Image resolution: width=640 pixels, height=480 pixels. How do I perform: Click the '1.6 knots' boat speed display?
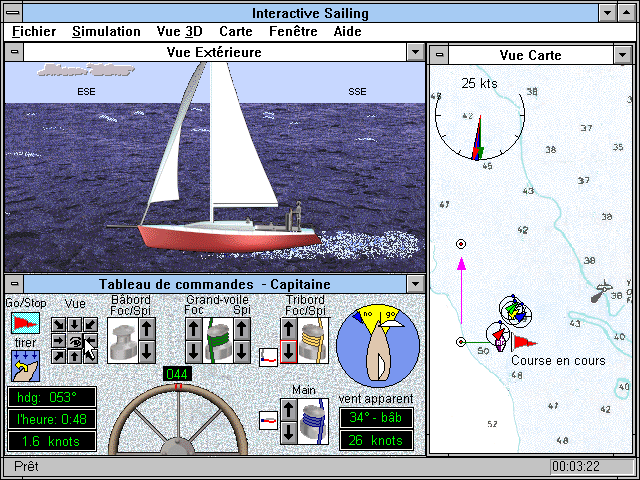(x=51, y=441)
